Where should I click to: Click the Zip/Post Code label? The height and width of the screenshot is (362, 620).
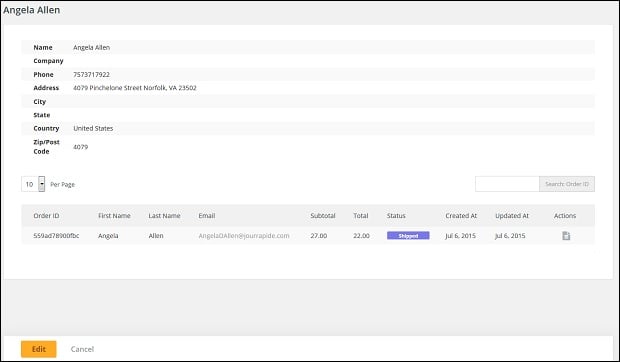[46, 147]
